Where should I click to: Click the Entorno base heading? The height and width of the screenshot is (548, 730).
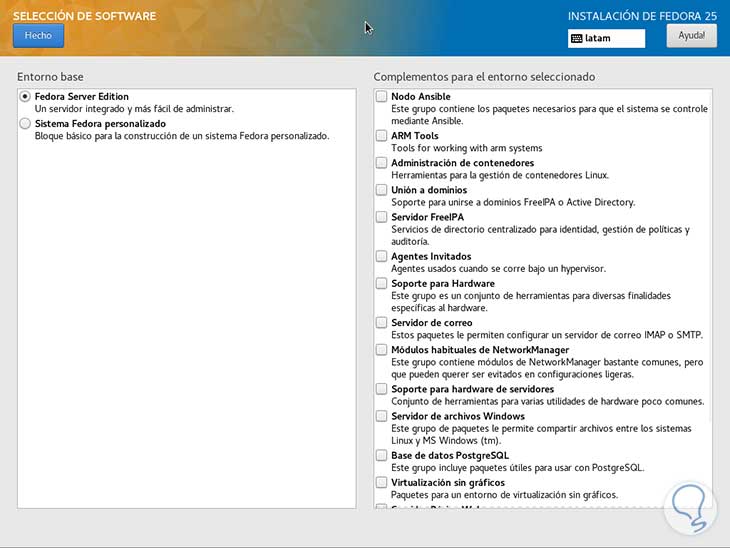point(50,76)
